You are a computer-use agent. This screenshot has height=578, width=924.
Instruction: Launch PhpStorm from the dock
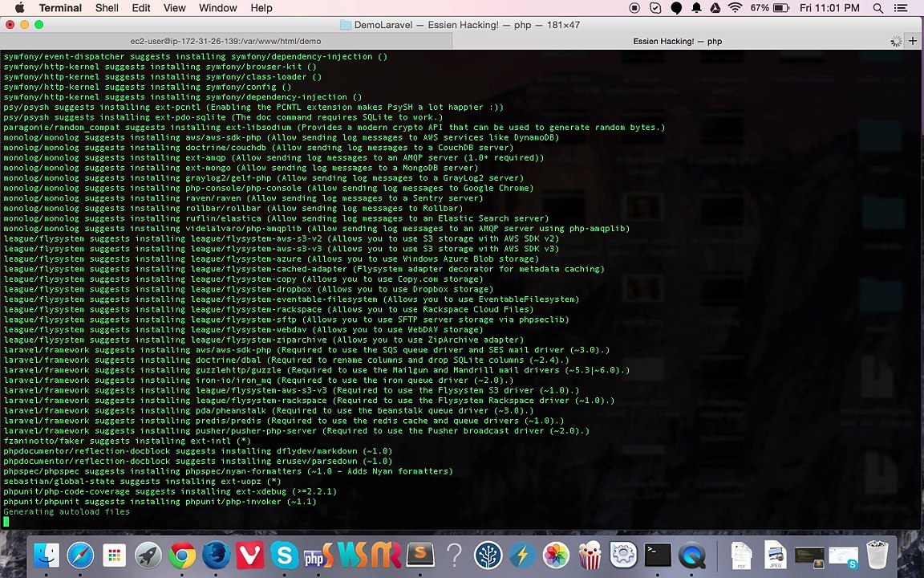[x=318, y=555]
